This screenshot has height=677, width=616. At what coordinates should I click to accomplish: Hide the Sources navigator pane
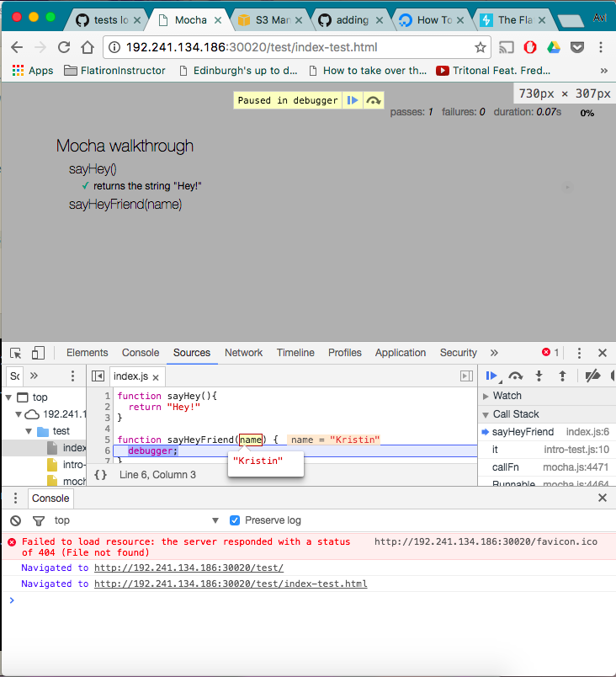tap(98, 376)
